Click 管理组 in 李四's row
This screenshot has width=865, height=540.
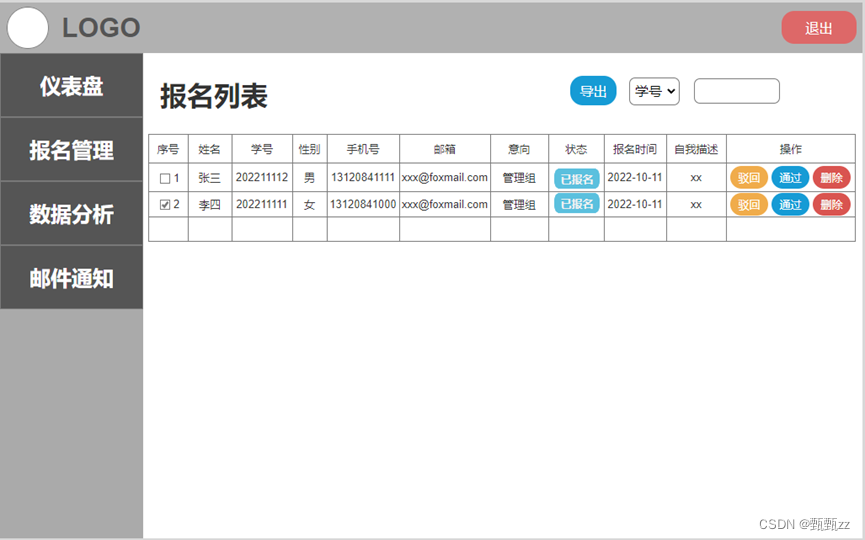pos(519,205)
